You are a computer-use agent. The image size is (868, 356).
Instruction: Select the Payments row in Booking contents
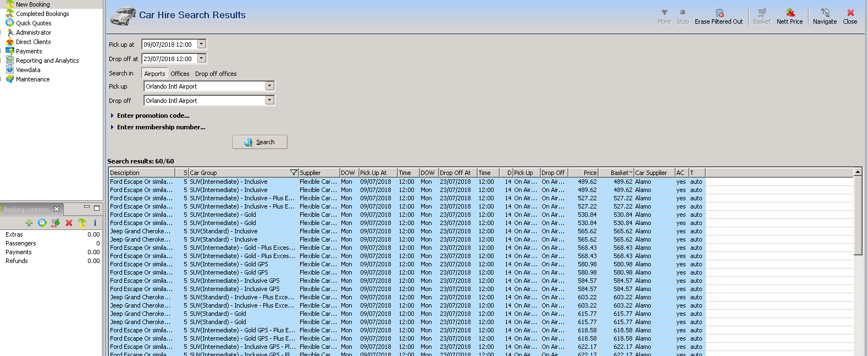point(52,252)
